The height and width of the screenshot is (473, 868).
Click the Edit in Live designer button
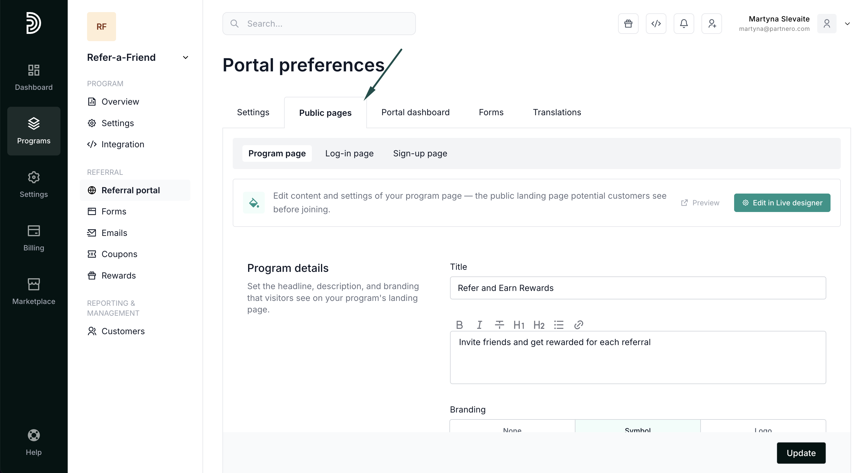tap(782, 203)
